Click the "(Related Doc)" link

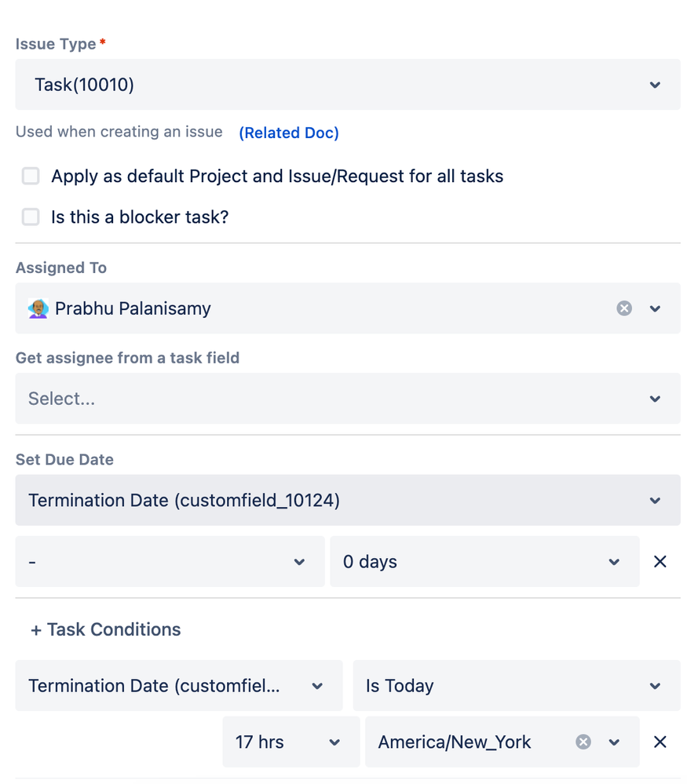point(288,132)
